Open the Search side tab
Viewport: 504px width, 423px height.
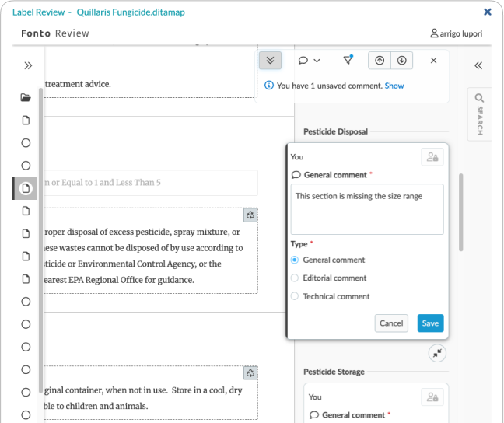pos(479,114)
